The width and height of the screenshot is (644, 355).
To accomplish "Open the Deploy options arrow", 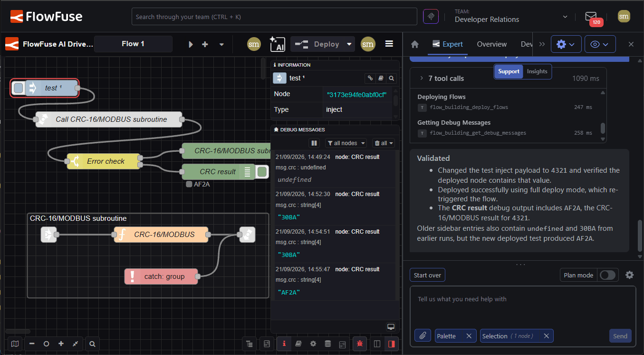I will pyautogui.click(x=349, y=44).
